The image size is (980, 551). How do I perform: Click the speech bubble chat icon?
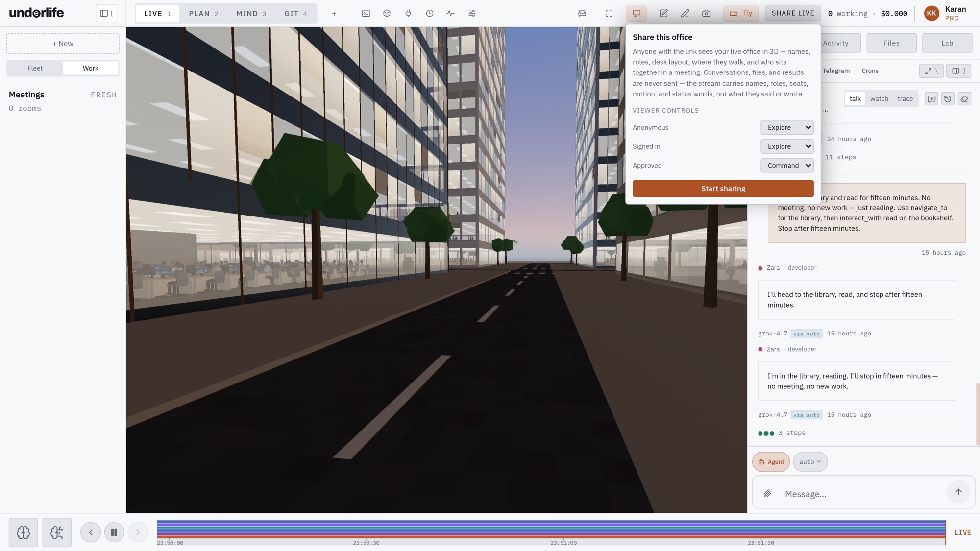[637, 13]
